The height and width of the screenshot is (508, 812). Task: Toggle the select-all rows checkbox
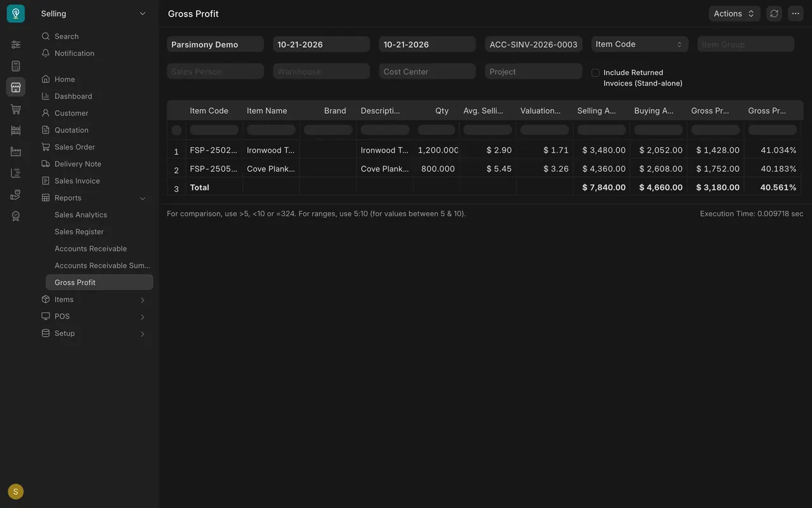[176, 130]
